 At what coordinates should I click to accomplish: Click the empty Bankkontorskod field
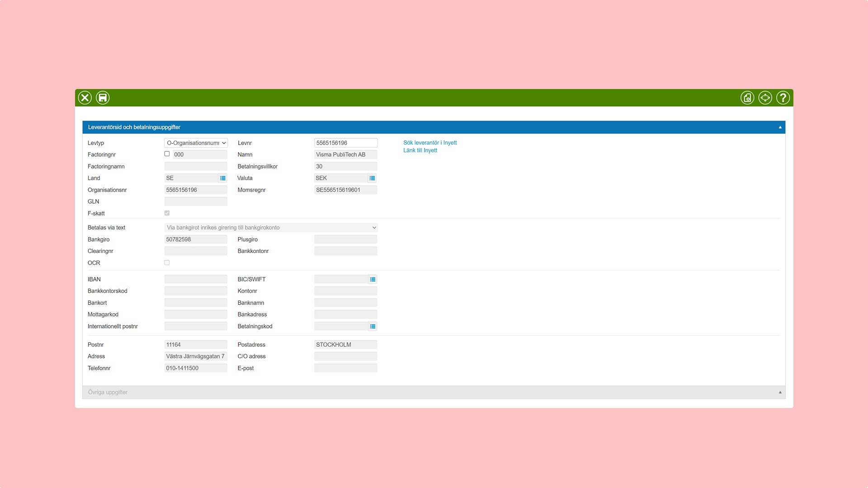[x=196, y=291]
